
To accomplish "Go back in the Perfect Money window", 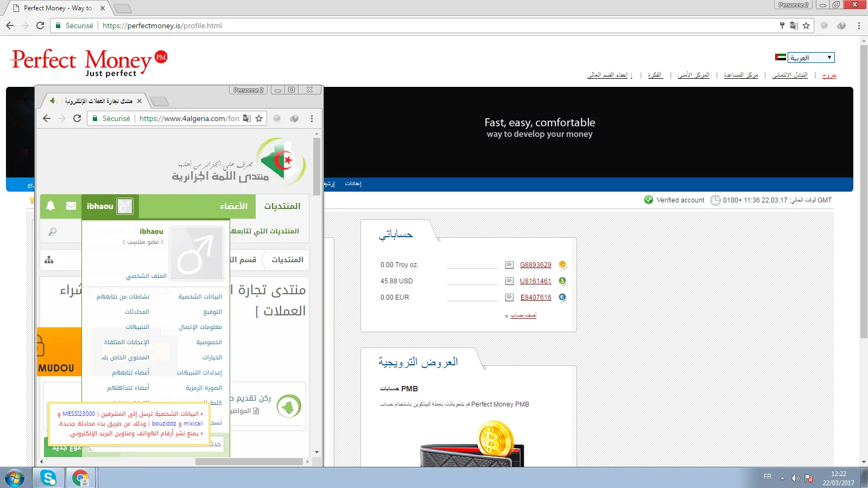I will pos(10,26).
